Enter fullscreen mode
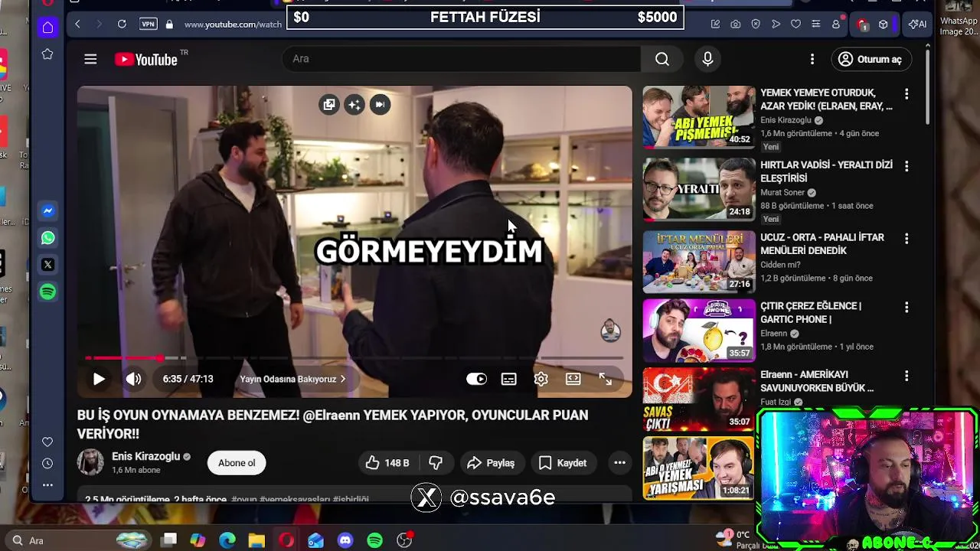Screen dimensions: 980x551 [x=605, y=379]
